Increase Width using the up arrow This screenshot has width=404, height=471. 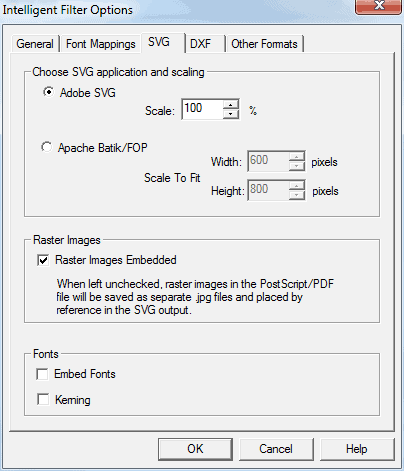point(297,156)
